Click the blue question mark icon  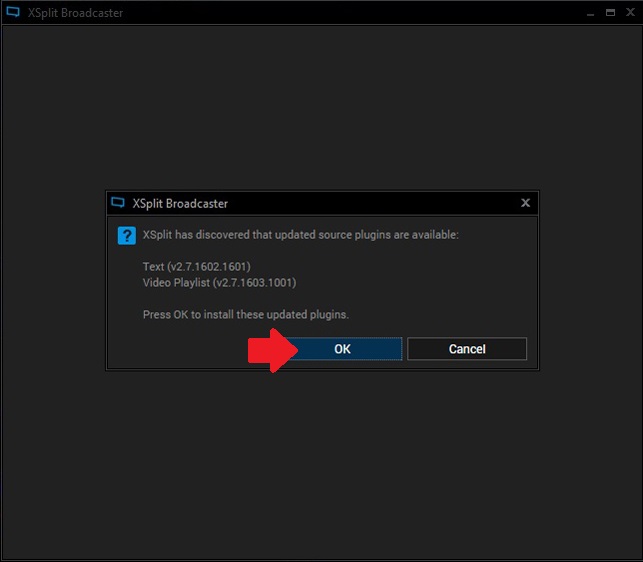pos(126,236)
